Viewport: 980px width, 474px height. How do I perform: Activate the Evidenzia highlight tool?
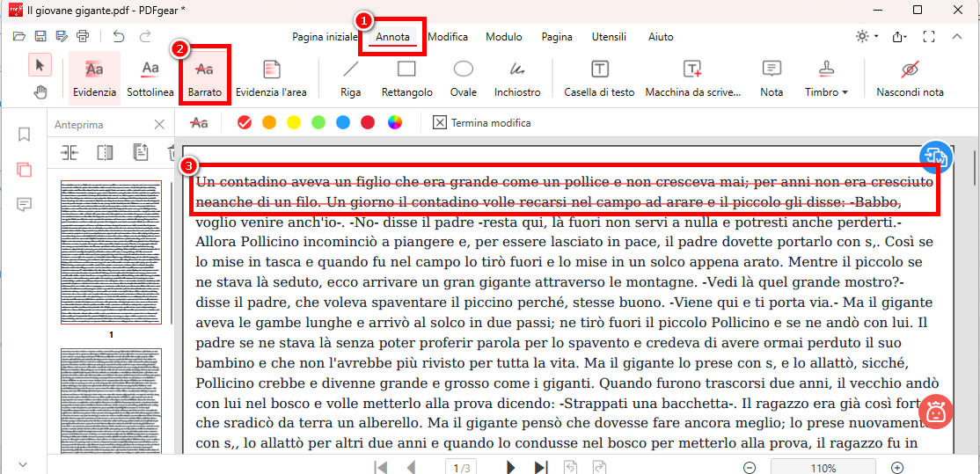point(94,77)
